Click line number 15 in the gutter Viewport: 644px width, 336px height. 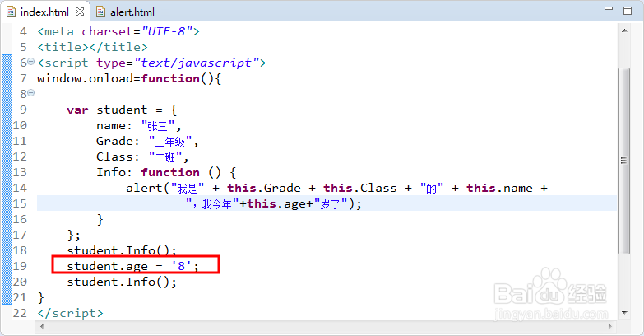[x=20, y=203]
